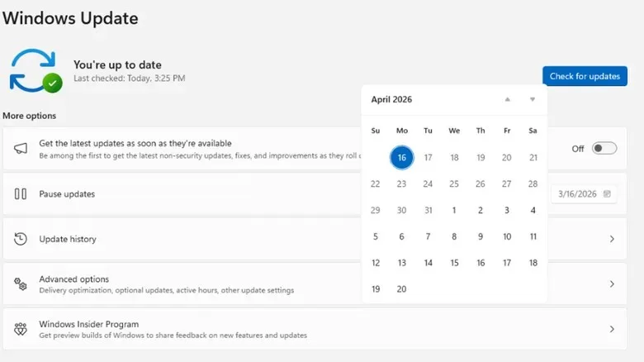Viewport: 644px width, 362px height.
Task: Select date 8 in the calendar
Action: click(x=454, y=236)
